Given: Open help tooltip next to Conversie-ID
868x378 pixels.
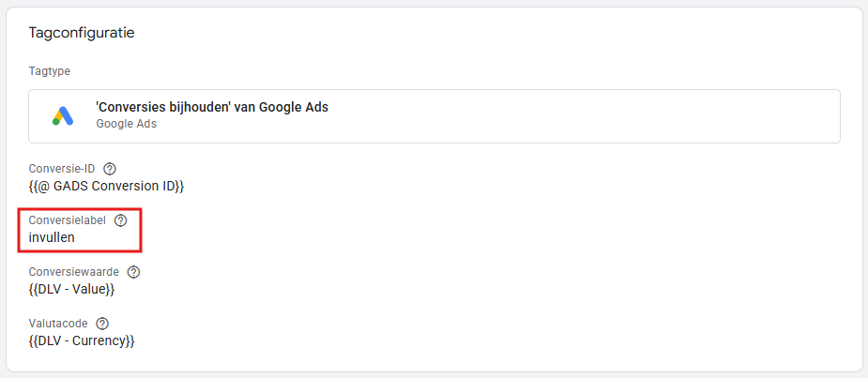Looking at the screenshot, I should [x=110, y=169].
